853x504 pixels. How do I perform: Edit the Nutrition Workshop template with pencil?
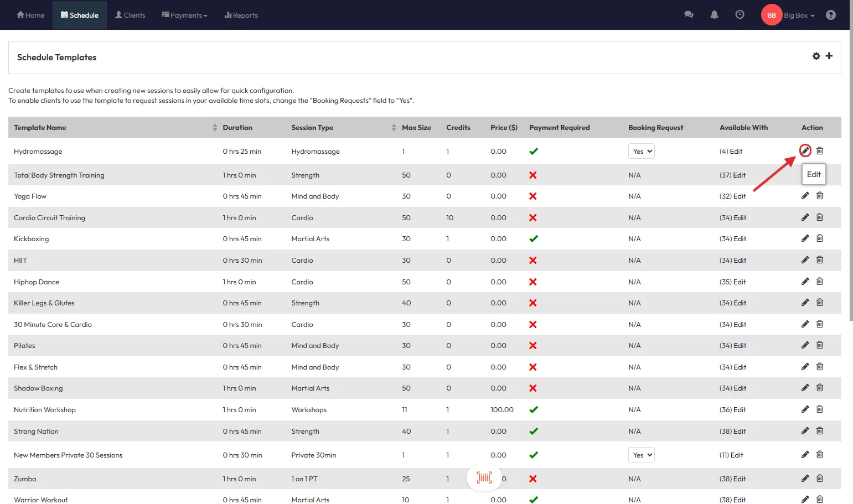[x=805, y=409]
